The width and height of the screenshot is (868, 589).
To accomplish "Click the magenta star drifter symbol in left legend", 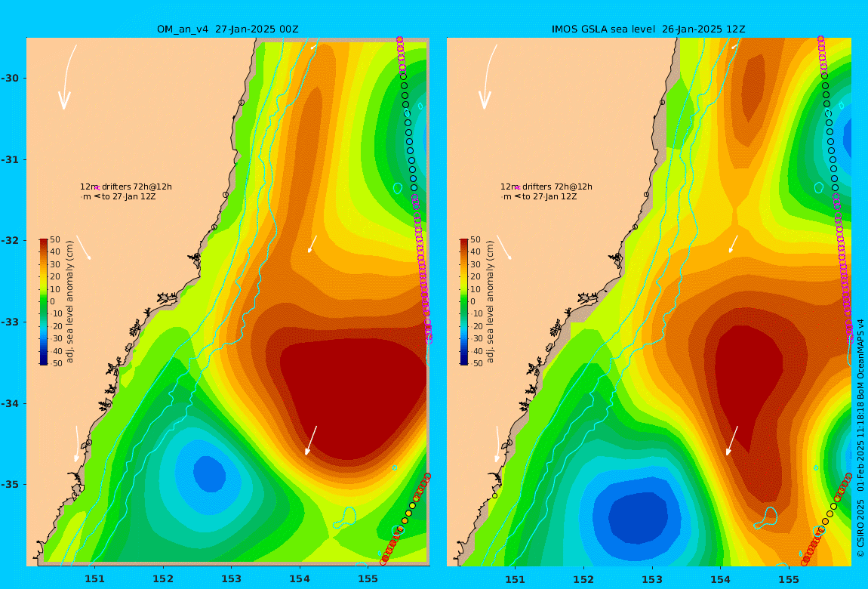I will tap(97, 188).
